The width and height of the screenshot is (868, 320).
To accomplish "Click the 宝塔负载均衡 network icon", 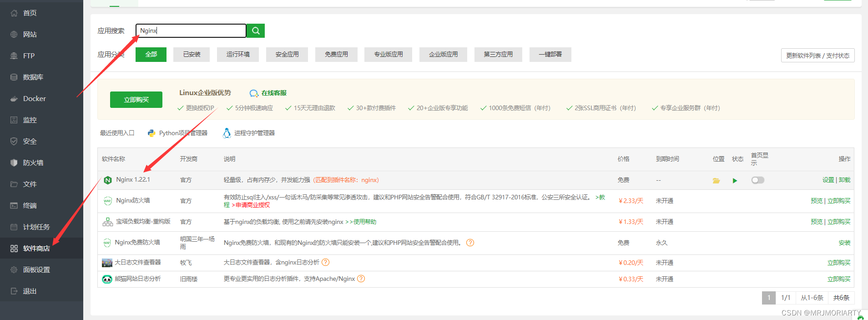I will [x=108, y=222].
